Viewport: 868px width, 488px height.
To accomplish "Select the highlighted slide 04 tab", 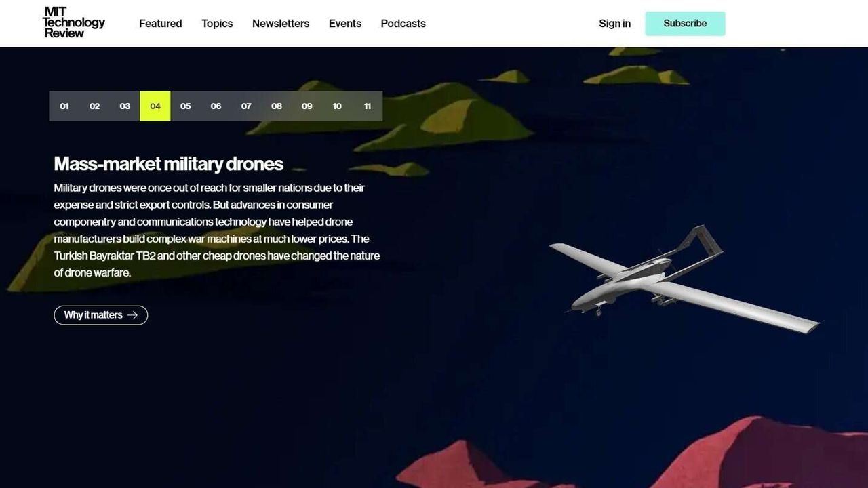I will 155,106.
